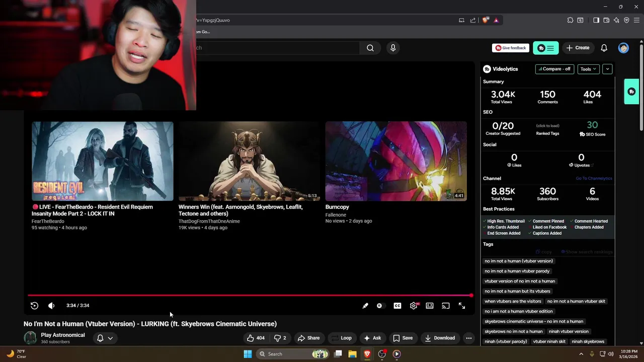Click the TubeBuddy Give feedback button
Image resolution: width=644 pixels, height=362 pixels.
click(x=511, y=48)
